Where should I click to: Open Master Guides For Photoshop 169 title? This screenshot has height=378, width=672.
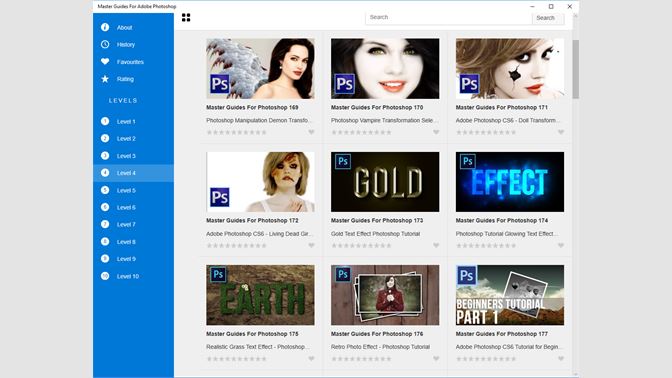point(252,108)
